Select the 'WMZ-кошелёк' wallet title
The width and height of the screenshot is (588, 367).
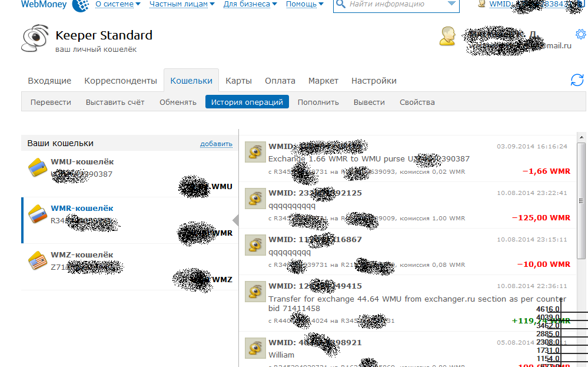point(82,255)
